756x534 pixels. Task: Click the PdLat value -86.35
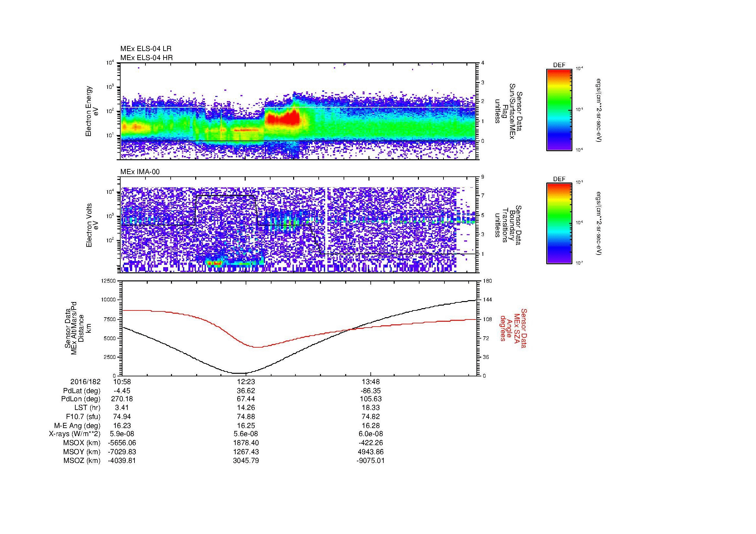[370, 391]
